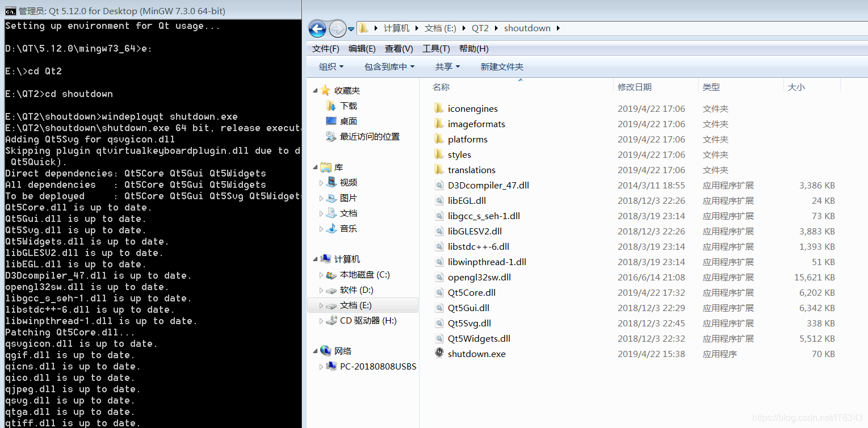
Task: Open the 文件(F) menu
Action: 326,49
